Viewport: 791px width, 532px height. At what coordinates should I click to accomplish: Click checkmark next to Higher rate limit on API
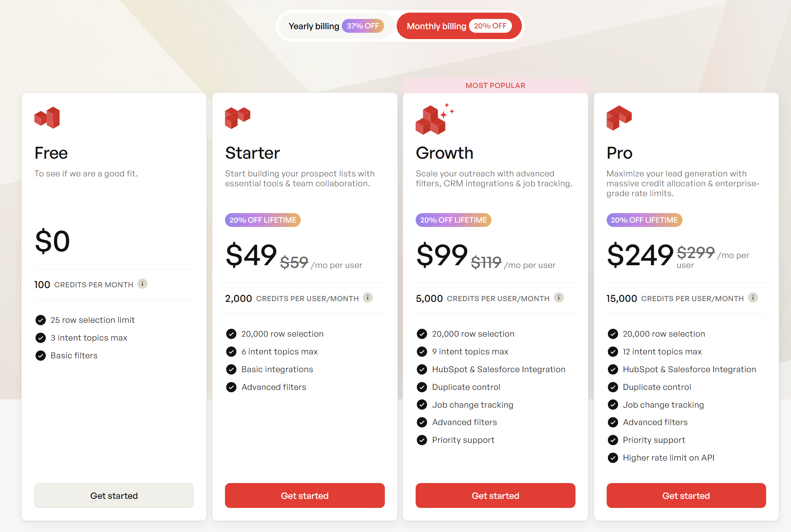coord(613,458)
